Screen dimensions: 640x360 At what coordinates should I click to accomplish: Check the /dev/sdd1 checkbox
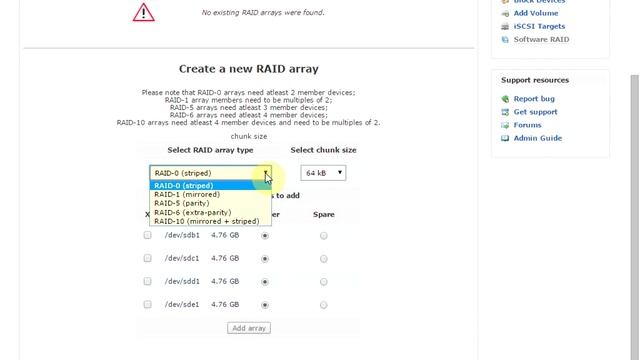pos(147,281)
